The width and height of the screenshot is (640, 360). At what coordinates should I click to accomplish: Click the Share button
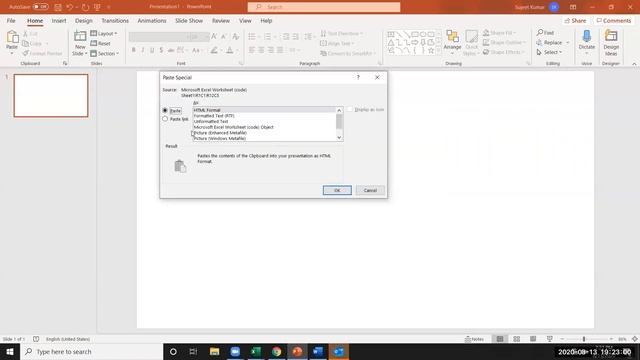tap(575, 20)
